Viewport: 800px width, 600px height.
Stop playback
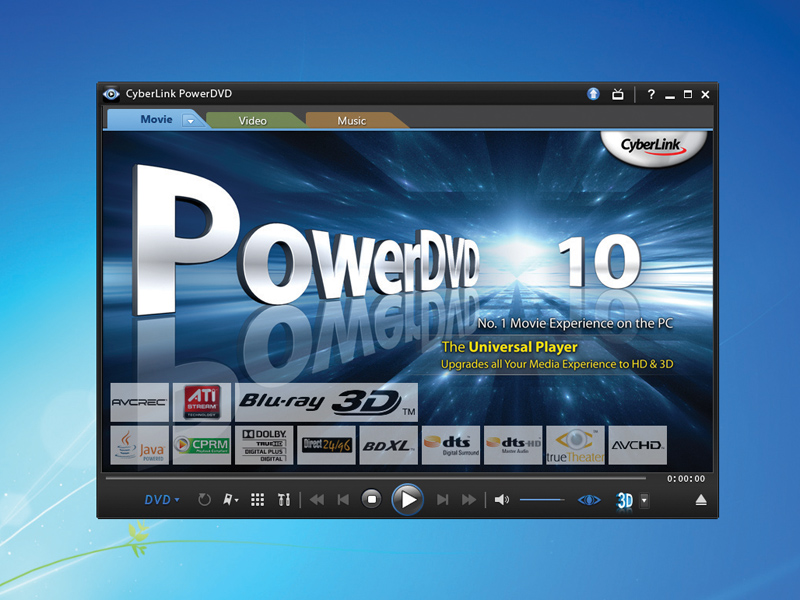point(372,499)
